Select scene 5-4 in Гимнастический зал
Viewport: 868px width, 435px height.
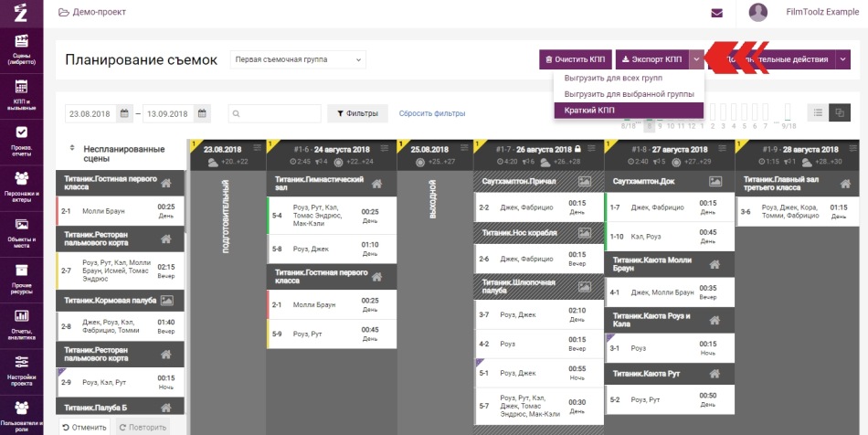[x=332, y=216]
